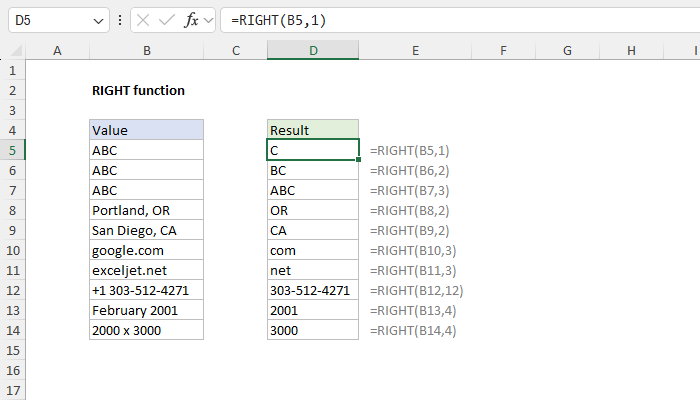Click the cancel (X) icon in formula bar
The width and height of the screenshot is (700, 400).
click(x=143, y=20)
